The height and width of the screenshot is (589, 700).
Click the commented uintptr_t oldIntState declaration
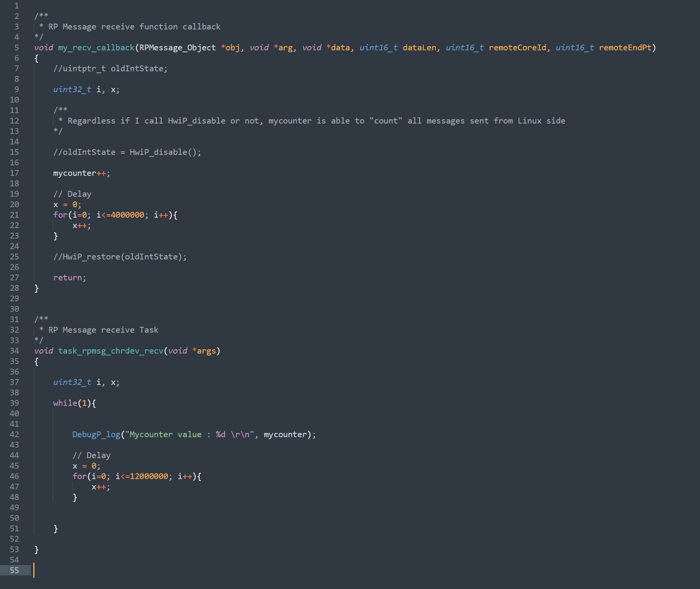click(110, 69)
